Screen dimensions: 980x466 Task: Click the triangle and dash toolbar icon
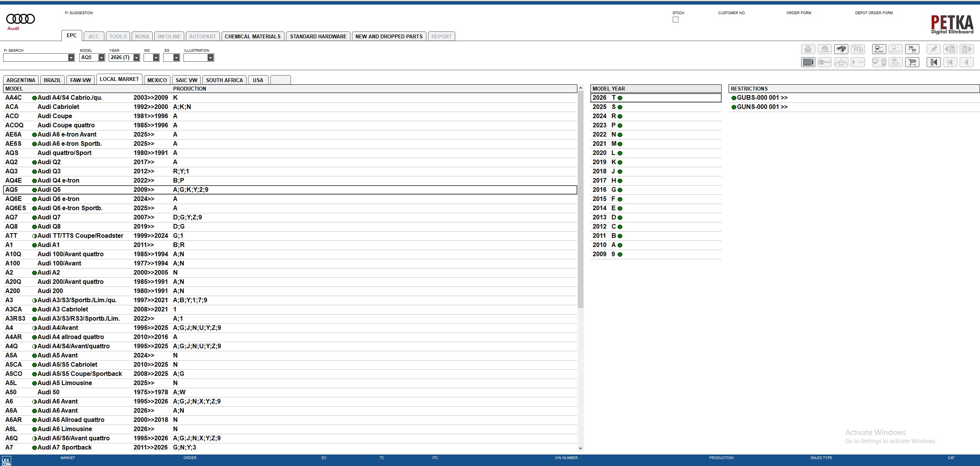(x=858, y=62)
